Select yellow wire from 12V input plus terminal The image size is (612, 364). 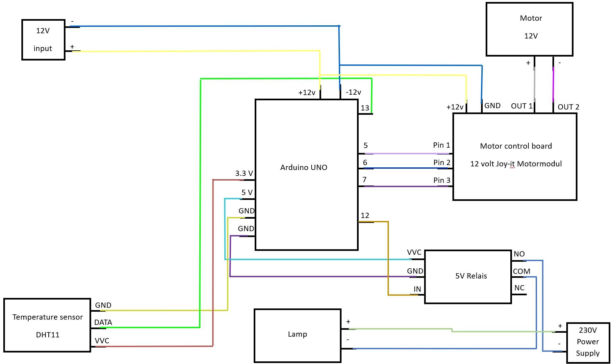point(197,51)
